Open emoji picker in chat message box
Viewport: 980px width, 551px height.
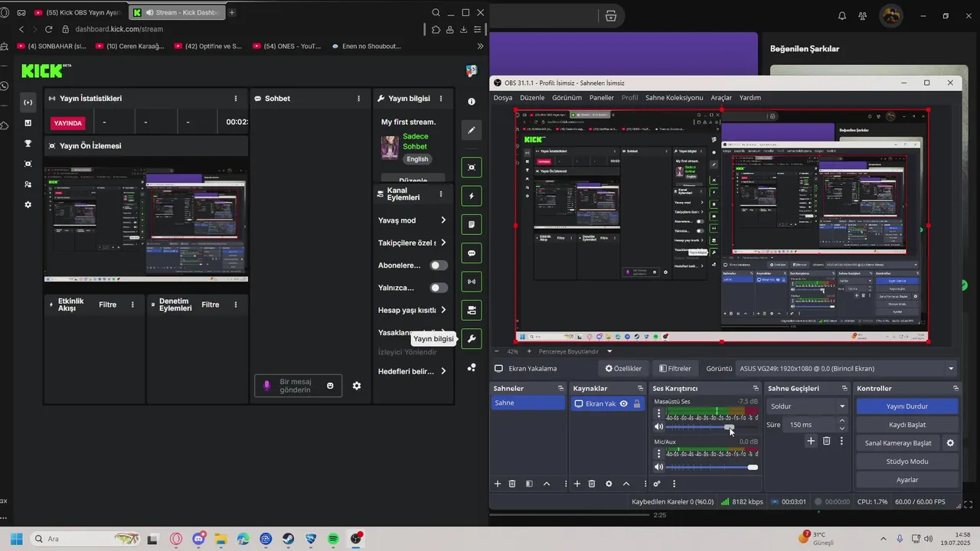pyautogui.click(x=330, y=386)
